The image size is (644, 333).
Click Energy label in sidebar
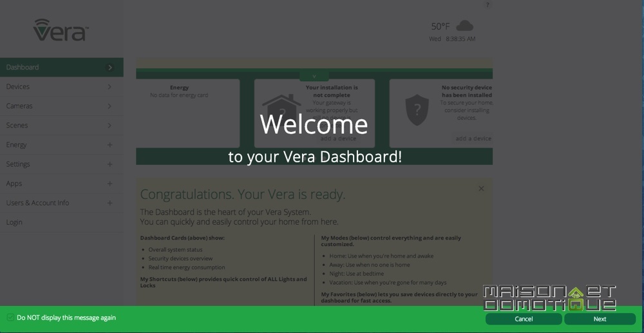coord(17,145)
